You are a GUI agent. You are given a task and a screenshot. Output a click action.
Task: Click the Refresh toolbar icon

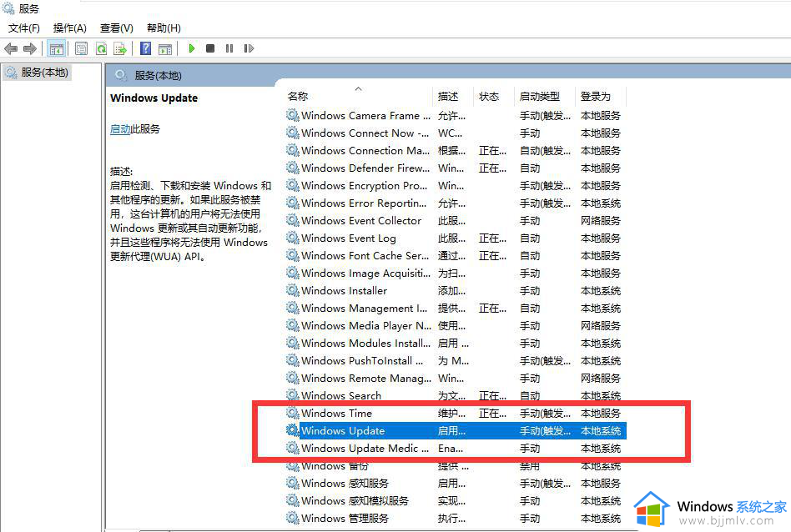102,48
